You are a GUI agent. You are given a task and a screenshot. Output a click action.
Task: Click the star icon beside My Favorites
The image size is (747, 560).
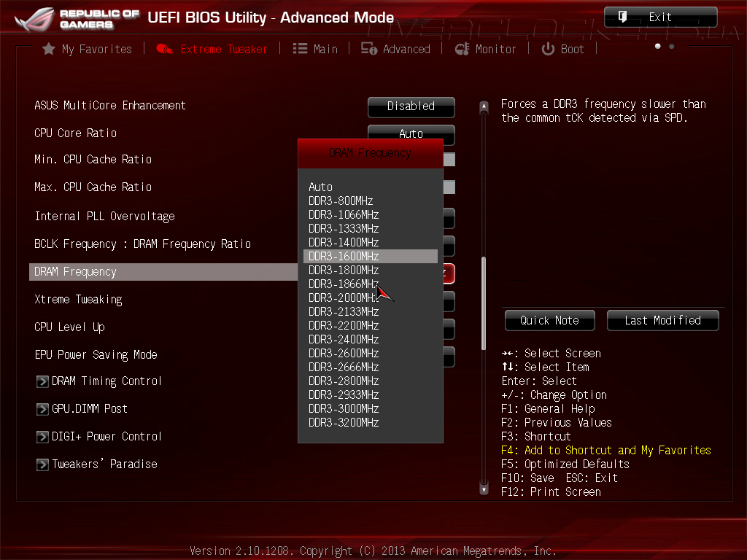pyautogui.click(x=49, y=49)
